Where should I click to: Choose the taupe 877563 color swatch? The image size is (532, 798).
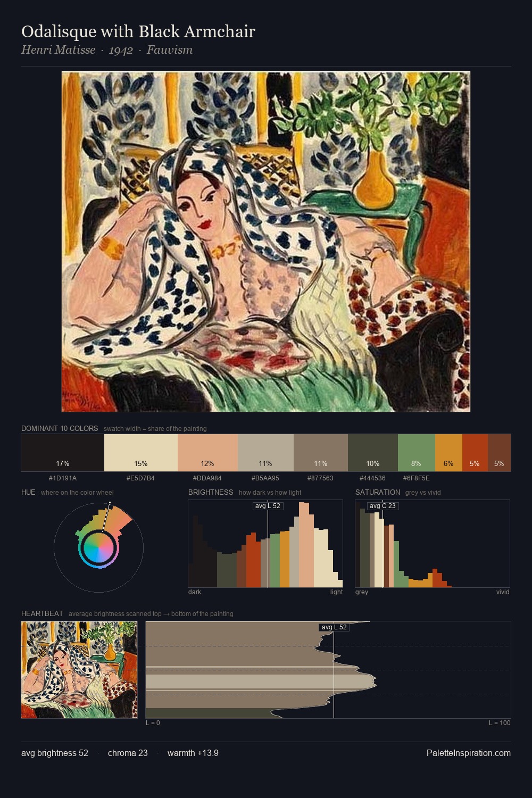321,453
